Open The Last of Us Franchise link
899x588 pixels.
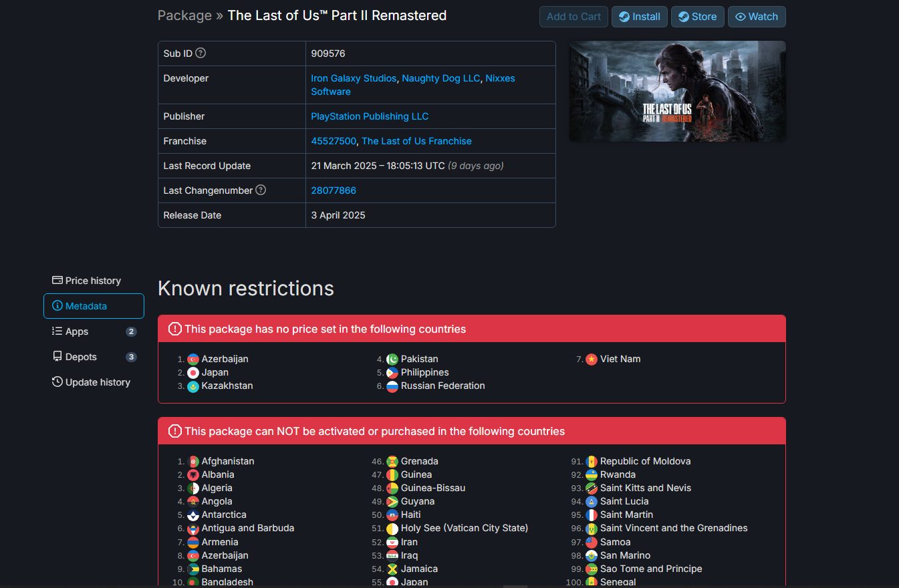[416, 141]
